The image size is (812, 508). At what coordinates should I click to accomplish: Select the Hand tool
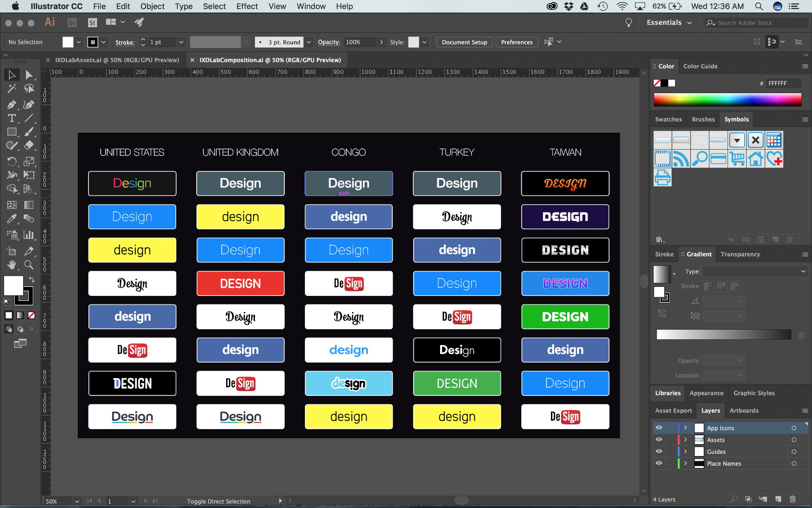click(11, 265)
